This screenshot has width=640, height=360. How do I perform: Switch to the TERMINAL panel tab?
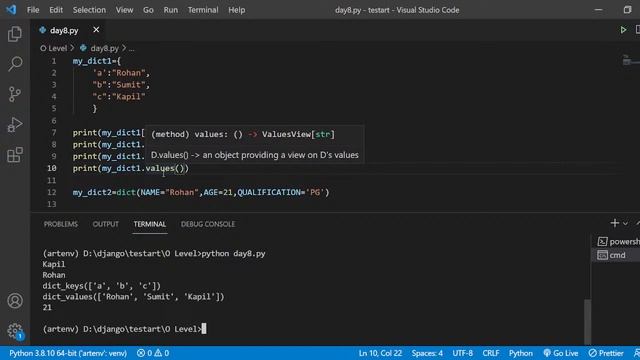[x=150, y=224]
